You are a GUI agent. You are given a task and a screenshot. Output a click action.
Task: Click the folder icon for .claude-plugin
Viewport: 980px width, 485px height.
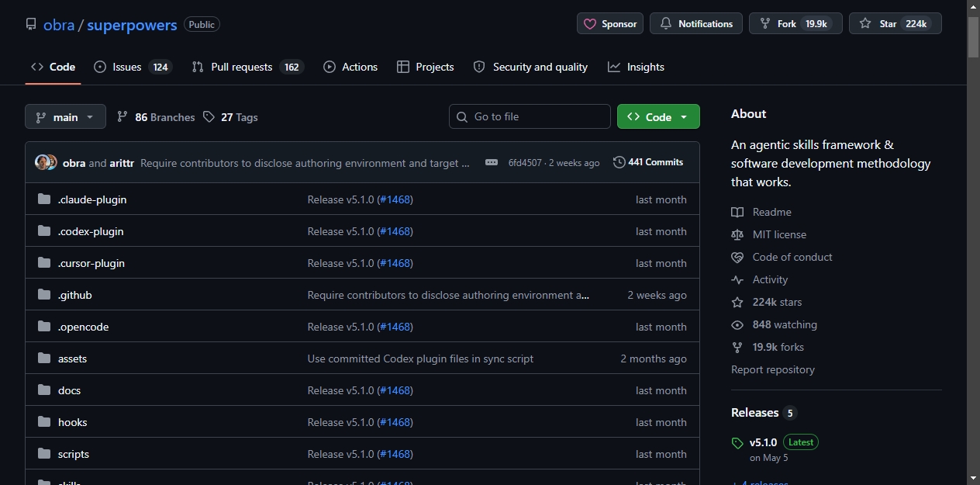coord(44,199)
